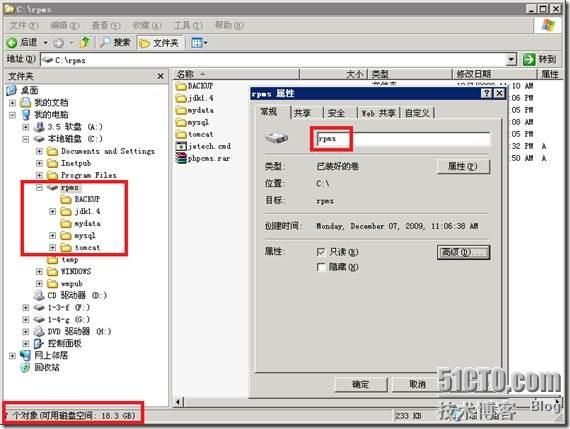This screenshot has width=570, height=429.
Task: Switch to Web Sharing (Web 共享) tab
Action: pos(378,113)
